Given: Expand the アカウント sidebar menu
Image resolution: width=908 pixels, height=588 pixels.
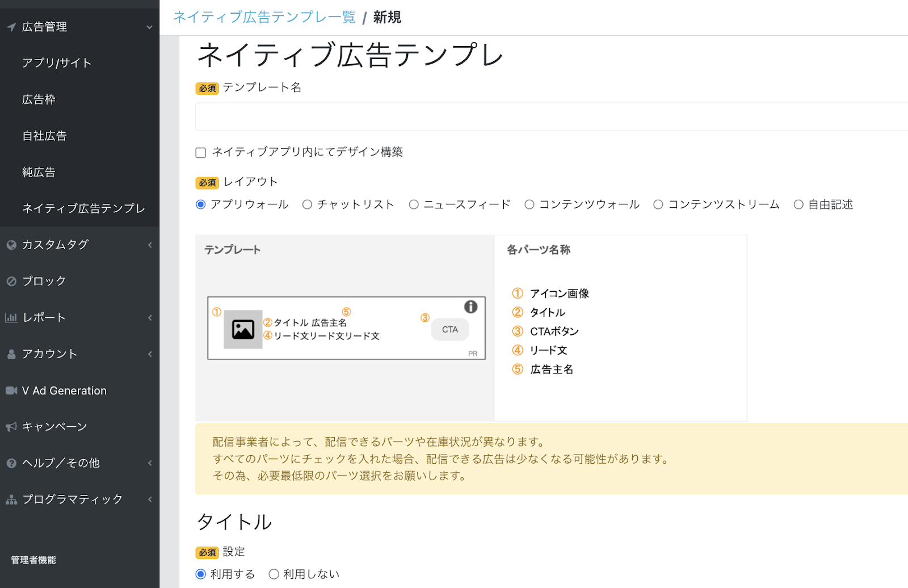Looking at the screenshot, I should [150, 354].
